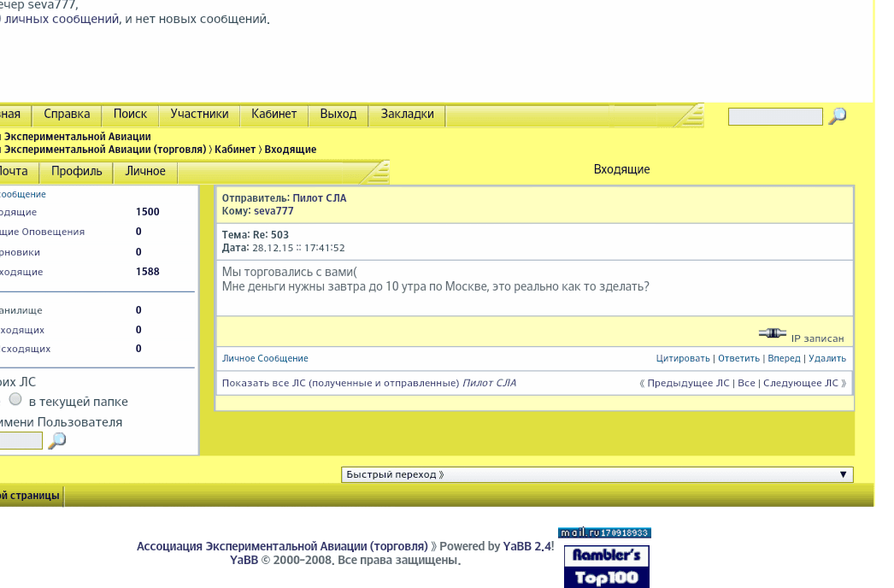894x588 pixels.
Task: Select the 'в текущей папке' radio button
Action: tap(15, 399)
